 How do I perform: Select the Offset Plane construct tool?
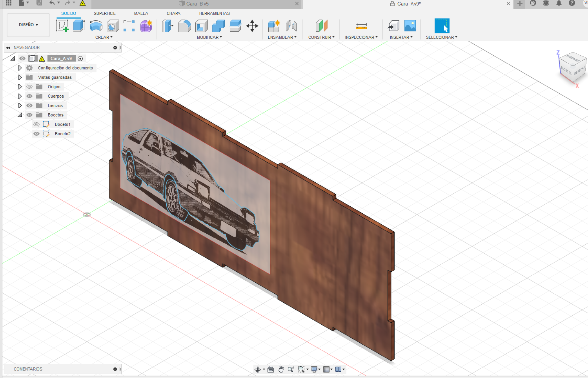click(x=321, y=26)
